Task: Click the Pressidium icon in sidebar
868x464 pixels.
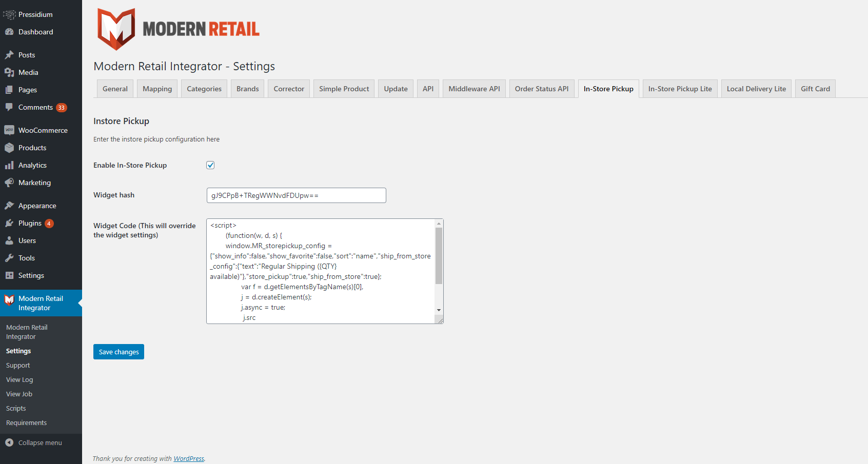Action: coord(9,14)
